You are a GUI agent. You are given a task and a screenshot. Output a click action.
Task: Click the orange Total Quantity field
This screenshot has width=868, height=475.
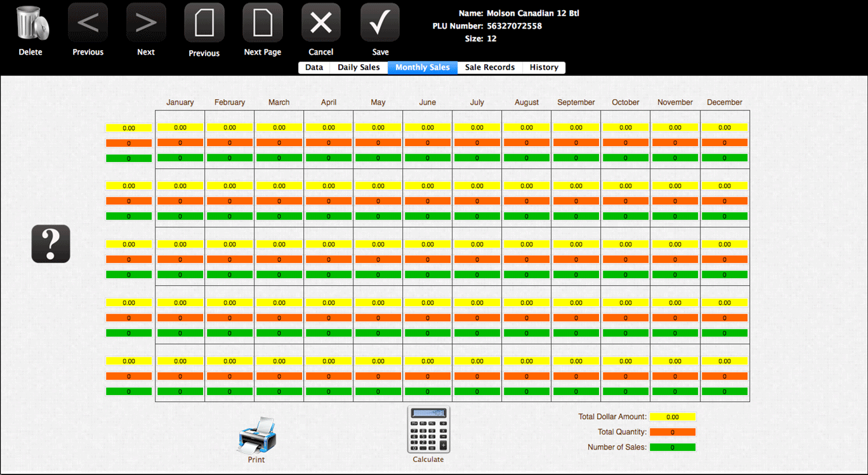point(673,432)
